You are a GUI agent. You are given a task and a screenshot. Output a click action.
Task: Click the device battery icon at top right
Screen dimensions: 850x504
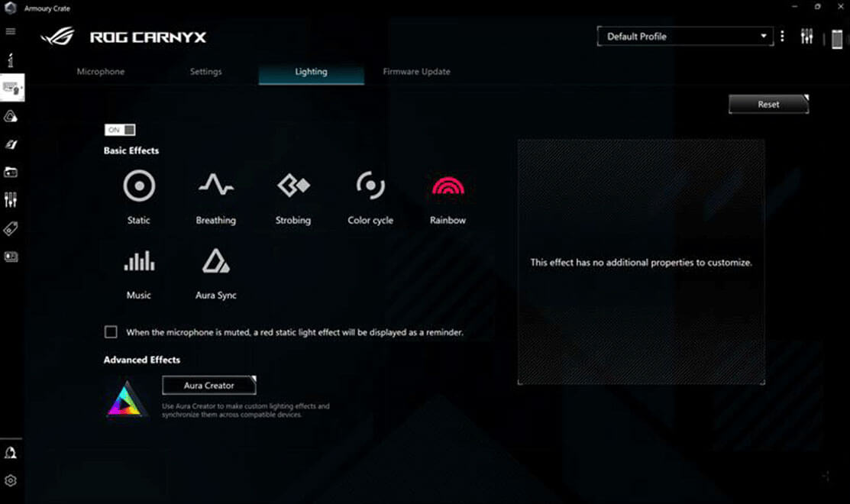(837, 39)
